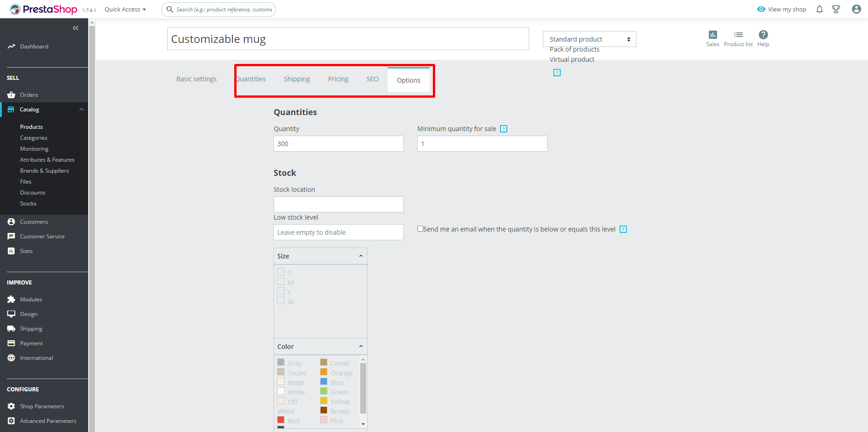Click the Stock location field
This screenshot has height=432, width=868.
(x=338, y=205)
